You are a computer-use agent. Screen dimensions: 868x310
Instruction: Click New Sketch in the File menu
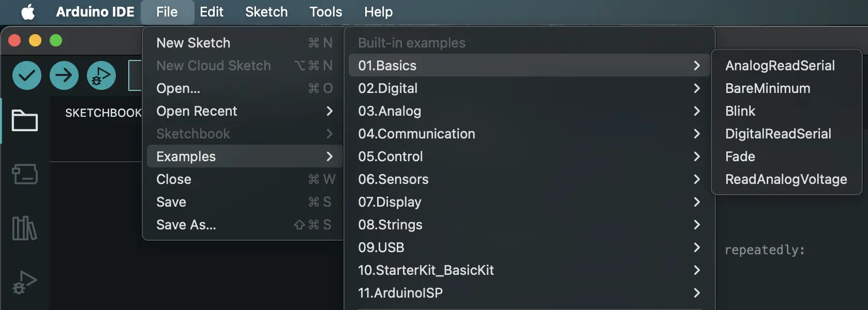[193, 43]
